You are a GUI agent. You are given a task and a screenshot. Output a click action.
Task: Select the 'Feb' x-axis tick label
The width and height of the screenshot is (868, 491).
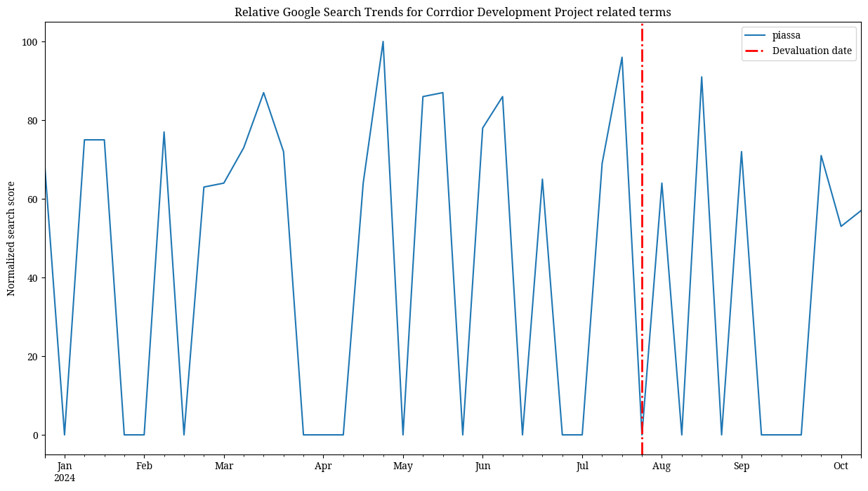point(144,466)
